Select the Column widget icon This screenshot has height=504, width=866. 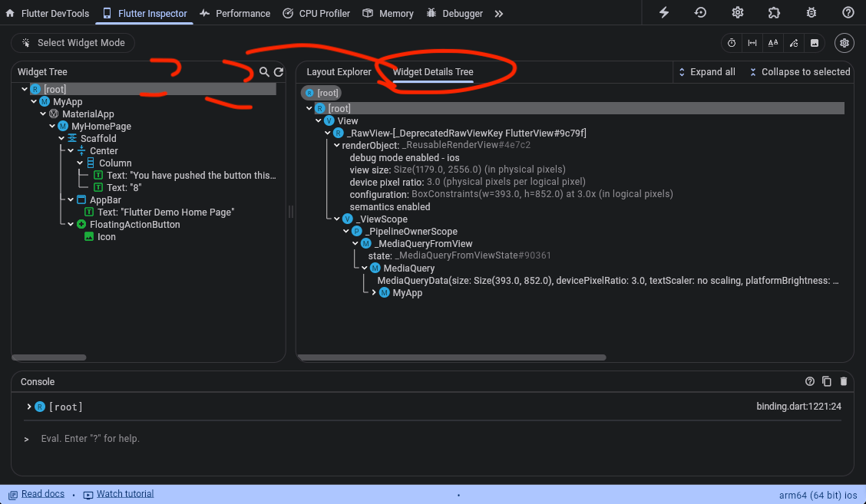[x=91, y=163]
